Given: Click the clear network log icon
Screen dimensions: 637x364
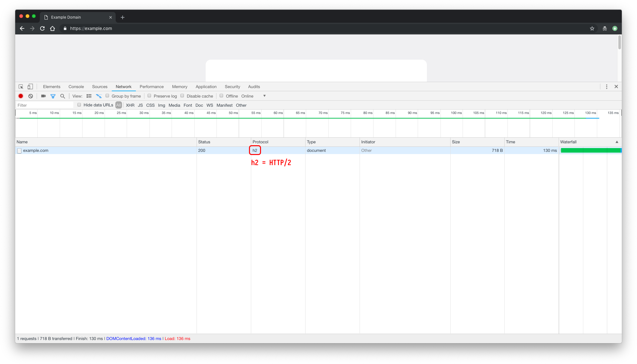Looking at the screenshot, I should pyautogui.click(x=31, y=96).
